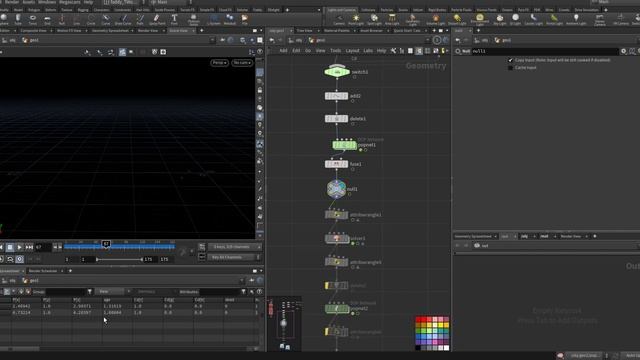Screen dimensions: 640x360
Task: Toggle Cache Input checkbox in null parameters
Action: [510, 68]
